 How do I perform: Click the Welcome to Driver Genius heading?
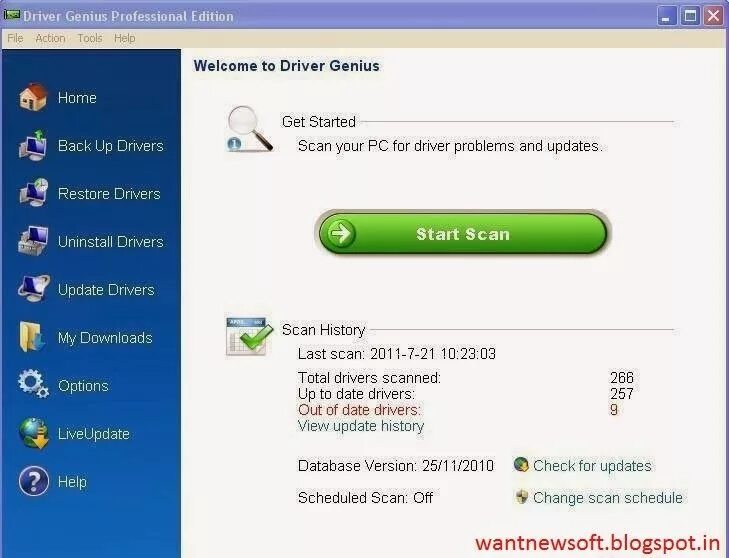tap(286, 66)
